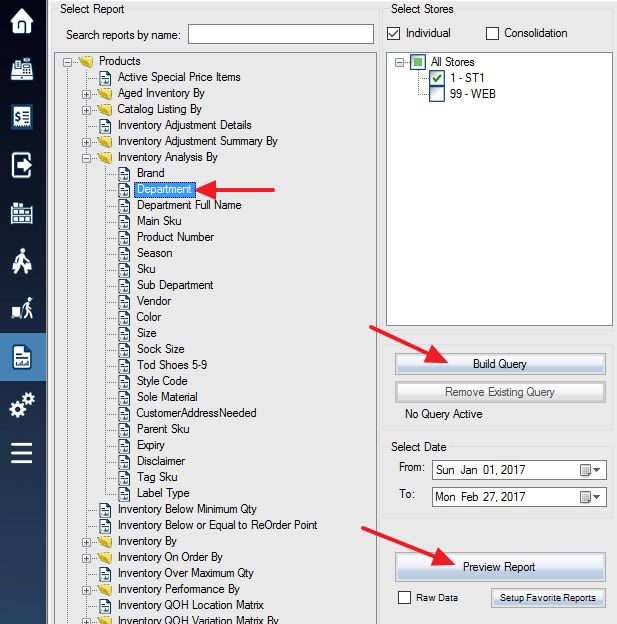The height and width of the screenshot is (624, 617).
Task: Click the export arrow sidebar icon
Action: (22, 165)
